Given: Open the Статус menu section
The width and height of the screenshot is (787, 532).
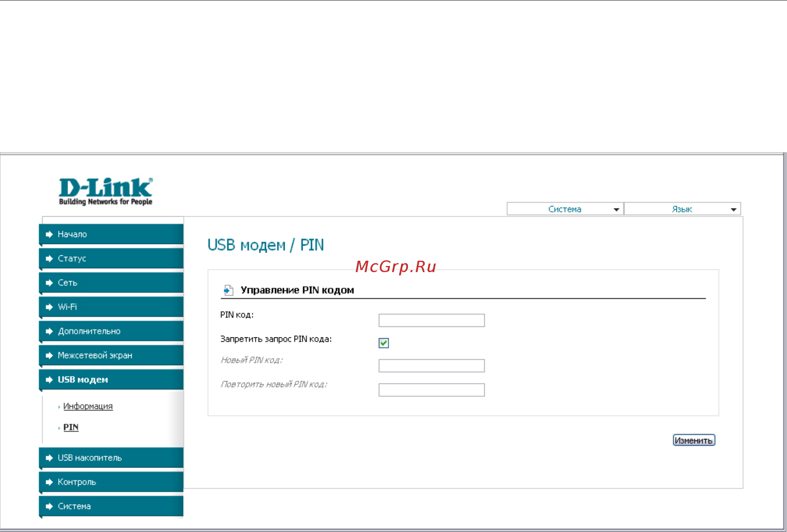Looking at the screenshot, I should 111,258.
